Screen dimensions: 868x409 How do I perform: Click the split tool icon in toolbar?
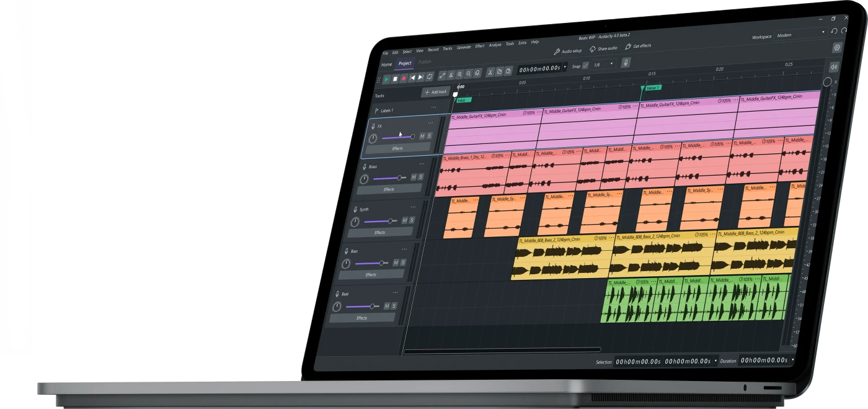[451, 74]
